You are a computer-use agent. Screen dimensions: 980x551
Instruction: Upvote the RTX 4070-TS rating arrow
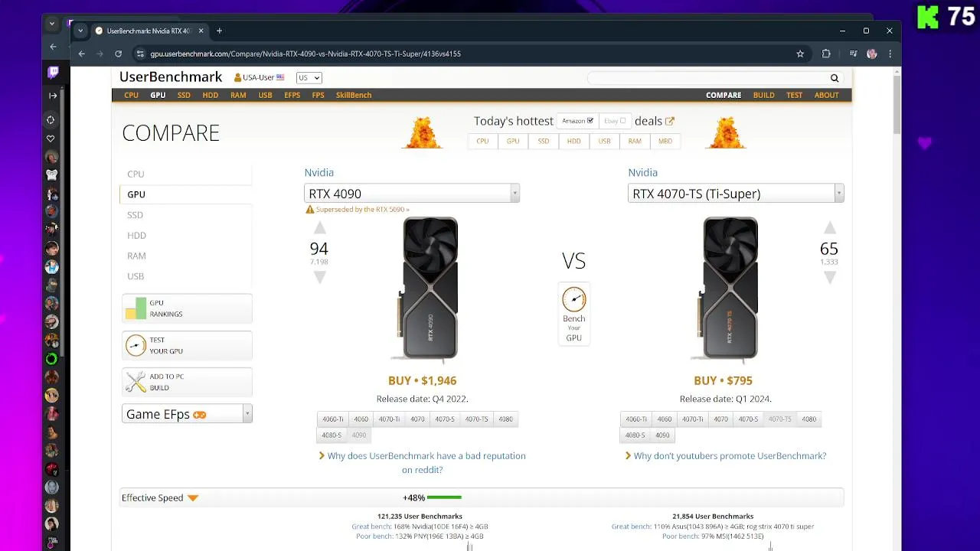(x=829, y=228)
